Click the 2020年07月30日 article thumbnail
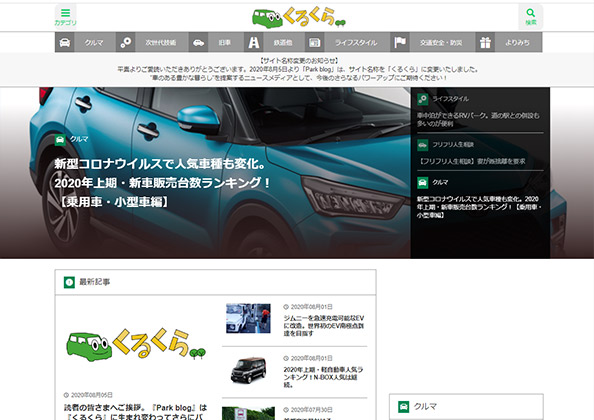The height and width of the screenshot is (420, 594). click(248, 414)
